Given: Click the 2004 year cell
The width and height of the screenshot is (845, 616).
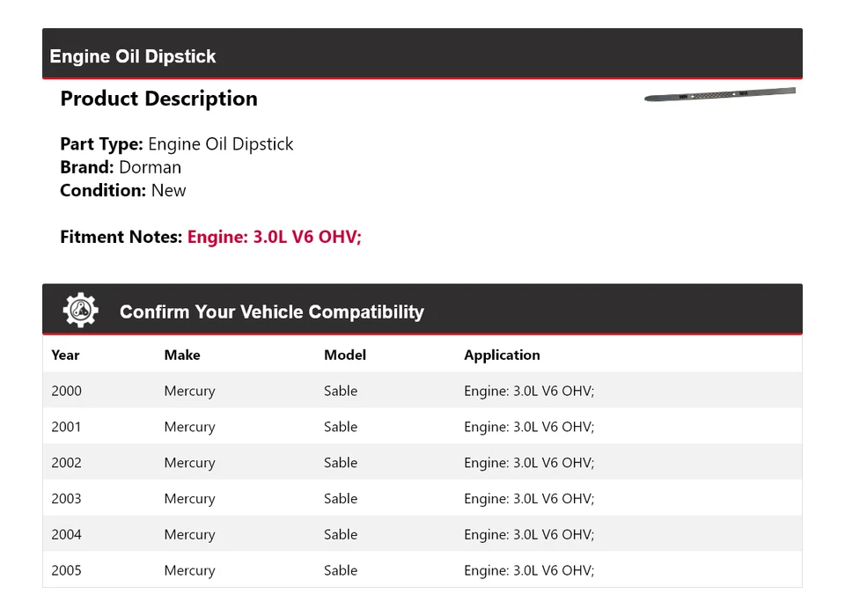Looking at the screenshot, I should click(66, 534).
